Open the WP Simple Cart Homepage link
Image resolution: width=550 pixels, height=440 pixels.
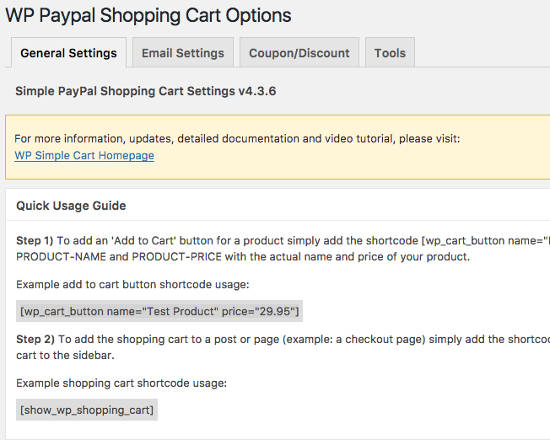tap(85, 155)
